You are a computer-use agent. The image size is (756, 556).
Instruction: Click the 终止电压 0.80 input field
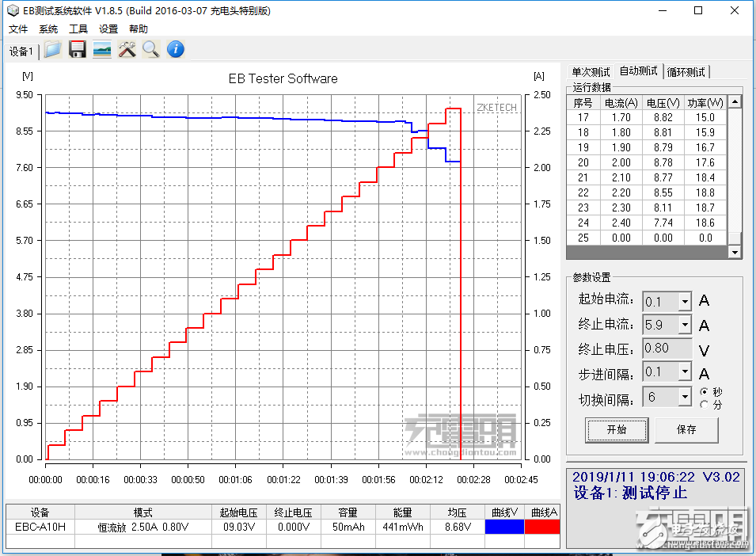point(667,348)
